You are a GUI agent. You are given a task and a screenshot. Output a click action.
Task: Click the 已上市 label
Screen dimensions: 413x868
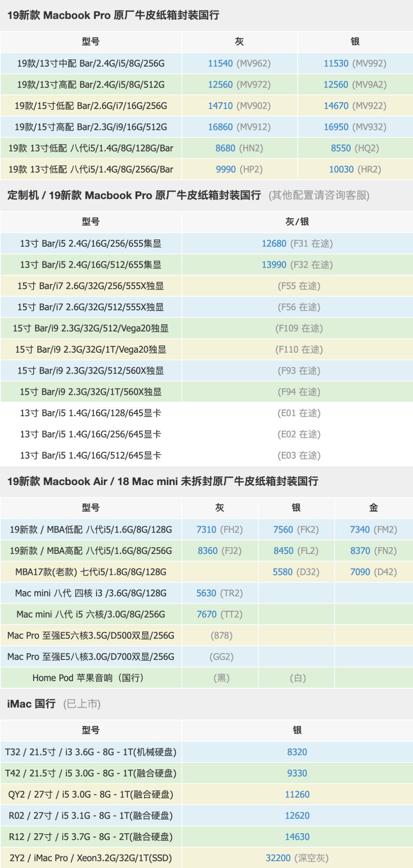pos(82,704)
